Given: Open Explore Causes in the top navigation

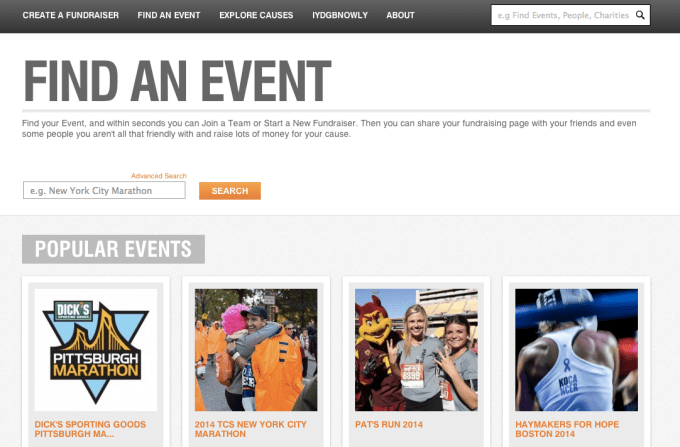Looking at the screenshot, I should 256,15.
